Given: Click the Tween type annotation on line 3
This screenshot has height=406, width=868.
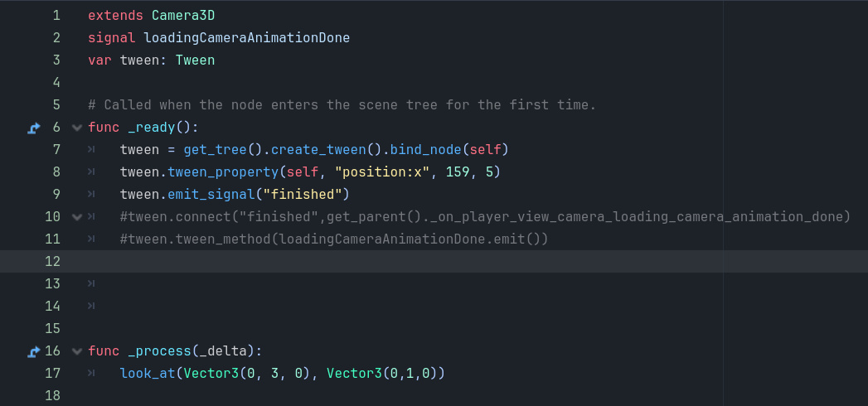Looking at the screenshot, I should 196,60.
